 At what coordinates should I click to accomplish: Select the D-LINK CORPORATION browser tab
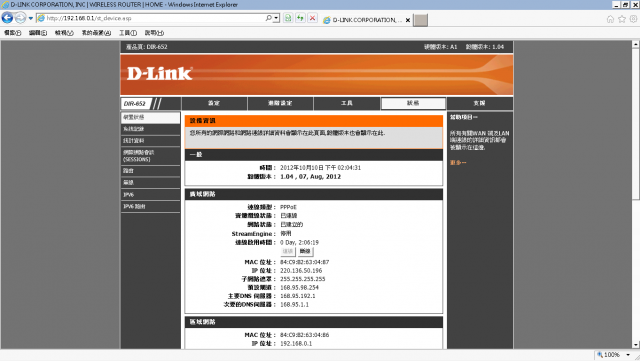[x=362, y=20]
